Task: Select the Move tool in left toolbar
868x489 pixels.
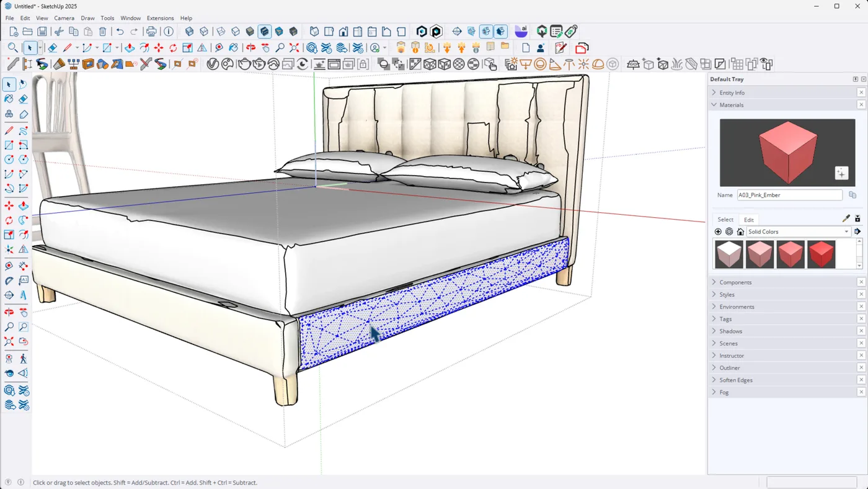Action: 9,205
